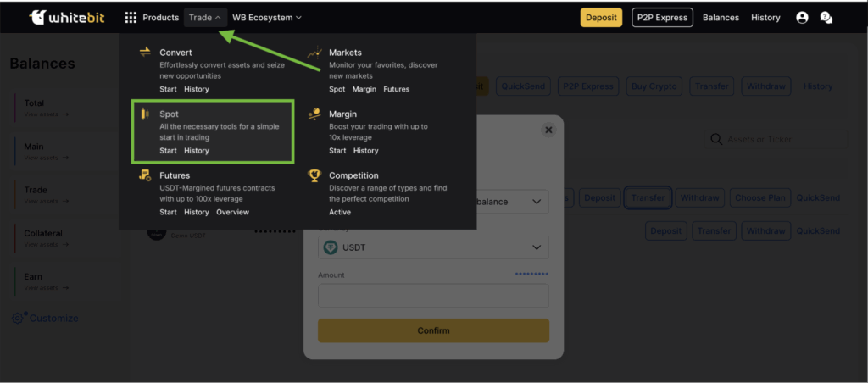Click the hidden available amount dots

(x=531, y=274)
